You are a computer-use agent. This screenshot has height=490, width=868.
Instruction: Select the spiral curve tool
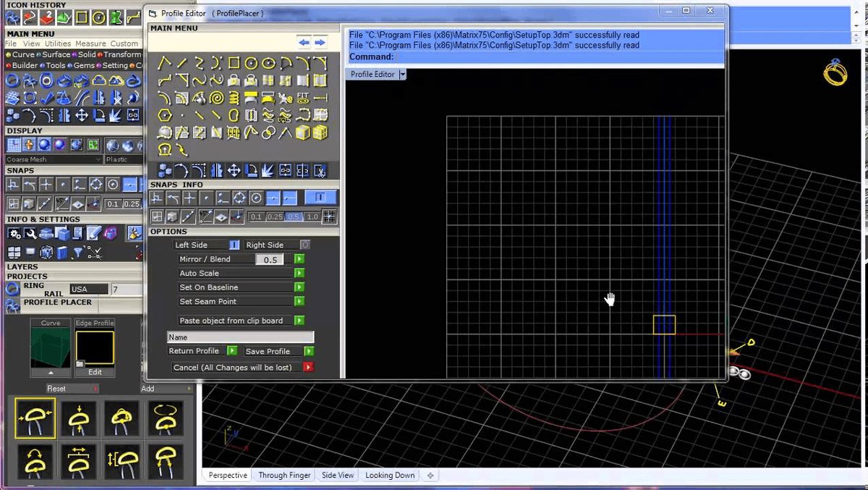click(216, 98)
